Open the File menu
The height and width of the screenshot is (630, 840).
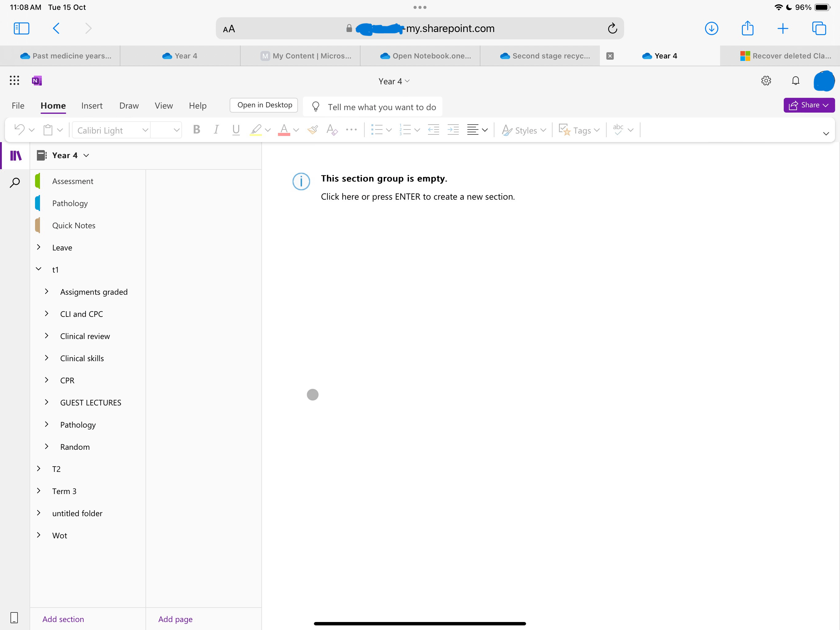[18, 106]
